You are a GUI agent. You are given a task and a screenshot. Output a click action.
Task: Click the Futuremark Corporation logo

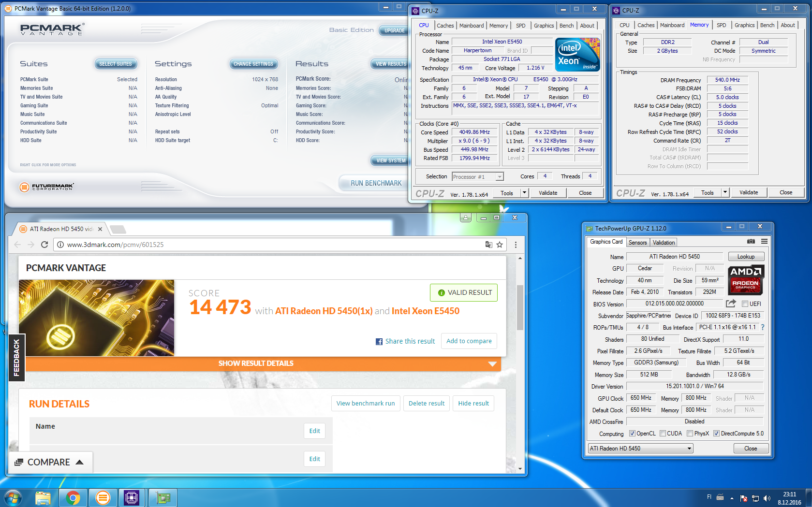46,187
